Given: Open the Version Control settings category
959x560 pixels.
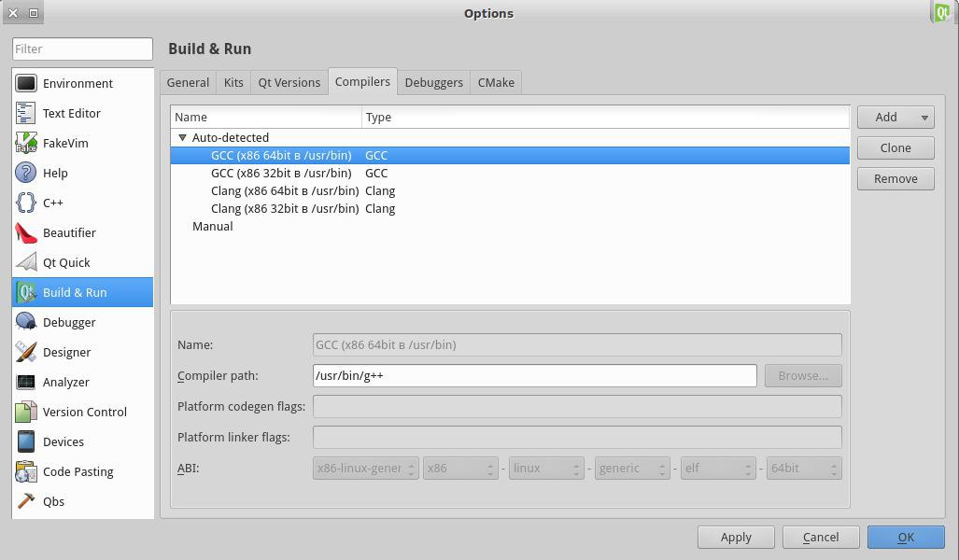Looking at the screenshot, I should point(82,412).
